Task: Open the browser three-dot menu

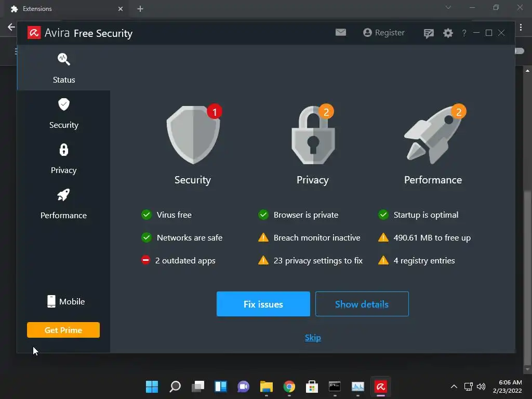Action: tap(521, 27)
